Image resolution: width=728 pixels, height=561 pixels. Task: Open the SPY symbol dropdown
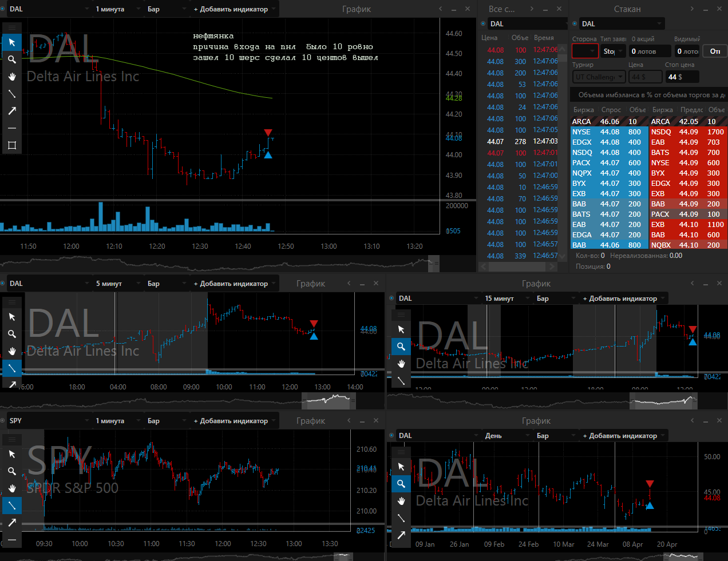click(49, 421)
